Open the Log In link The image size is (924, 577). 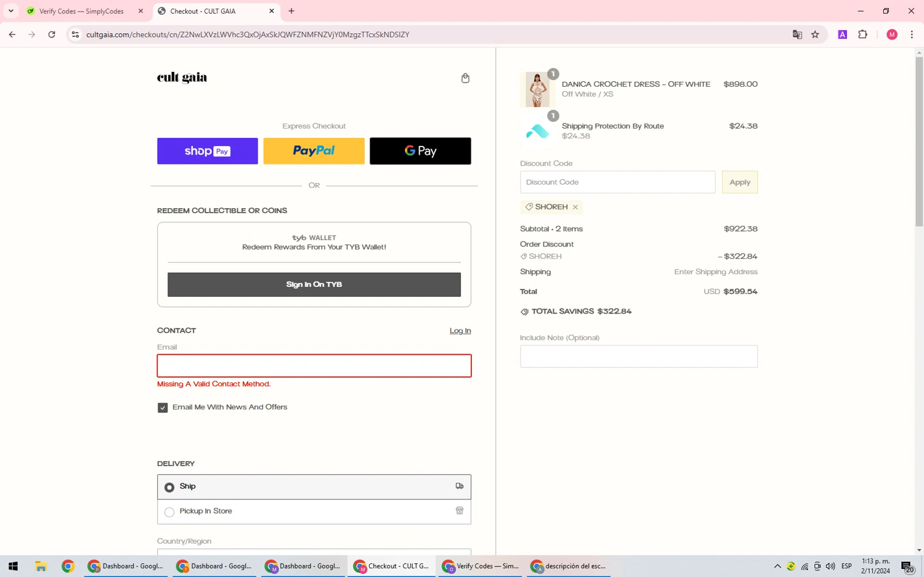click(460, 331)
